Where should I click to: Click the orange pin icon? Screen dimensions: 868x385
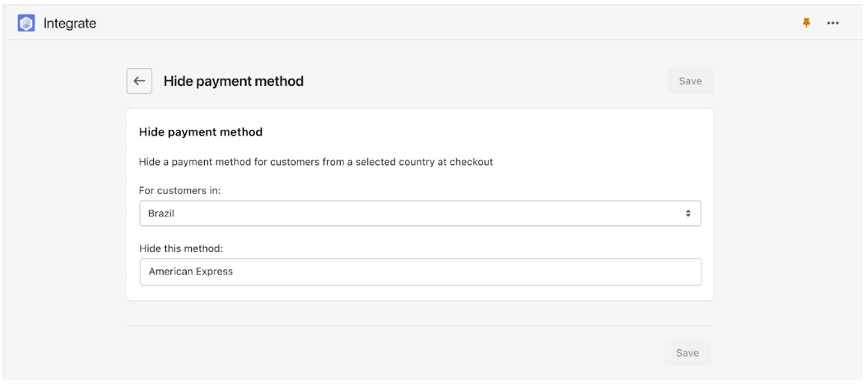click(x=807, y=22)
